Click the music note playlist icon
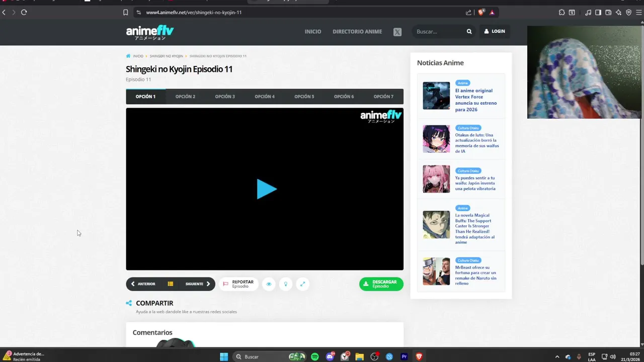Screen dimensions: 644x362 click(588, 12)
